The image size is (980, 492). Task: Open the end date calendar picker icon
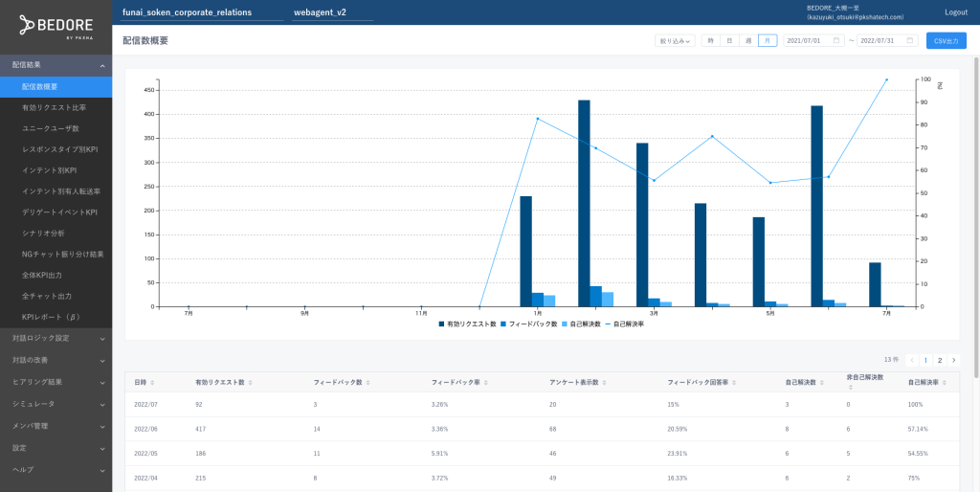(x=910, y=41)
